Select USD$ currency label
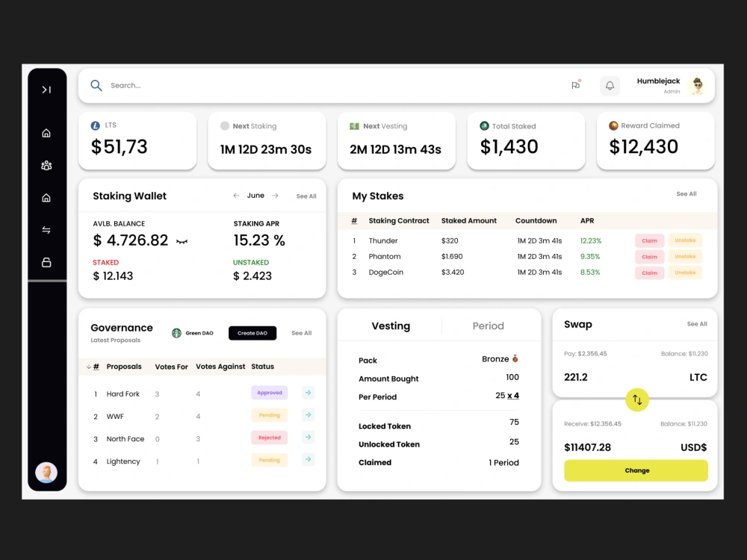The height and width of the screenshot is (560, 747). point(694,447)
